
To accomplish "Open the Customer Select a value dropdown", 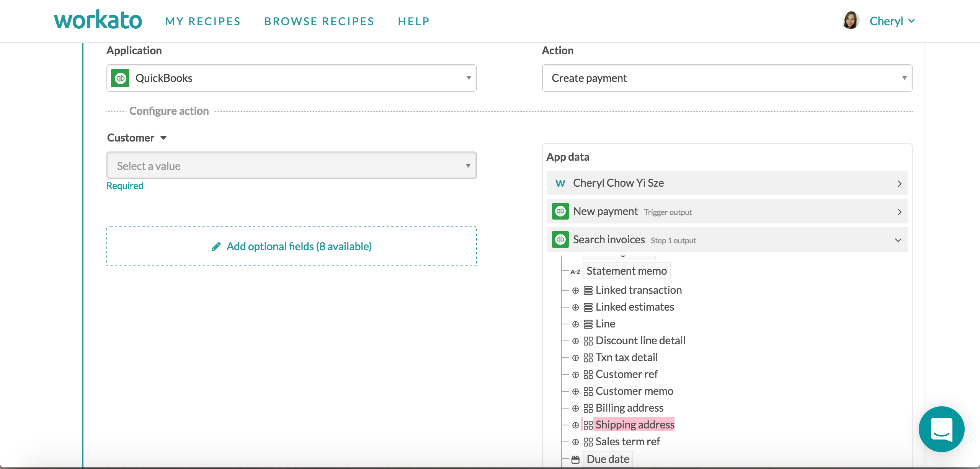I will tap(291, 166).
